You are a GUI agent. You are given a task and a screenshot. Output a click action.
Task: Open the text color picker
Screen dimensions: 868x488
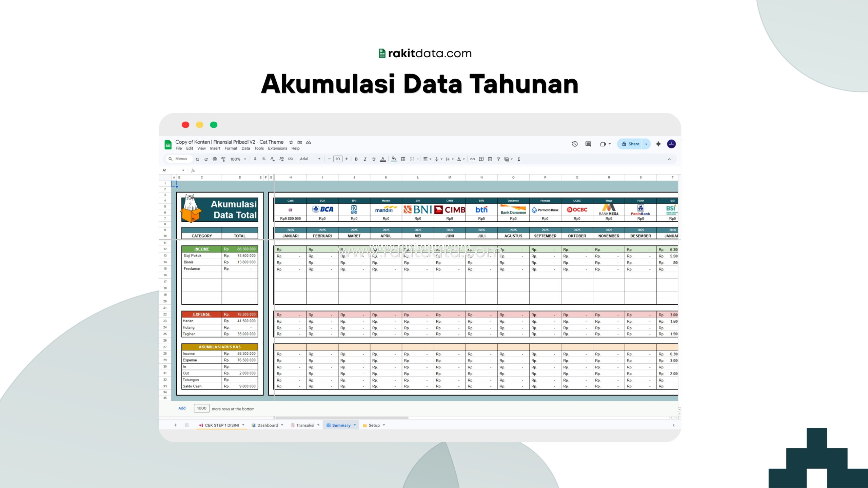point(383,159)
